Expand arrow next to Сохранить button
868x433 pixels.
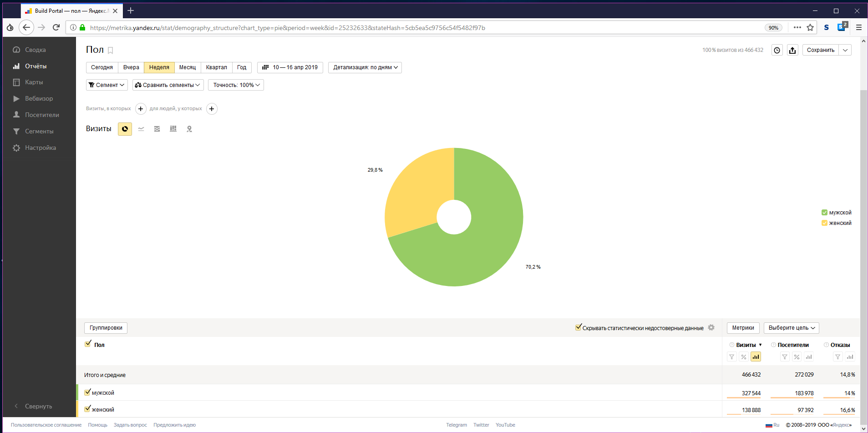pyautogui.click(x=845, y=50)
